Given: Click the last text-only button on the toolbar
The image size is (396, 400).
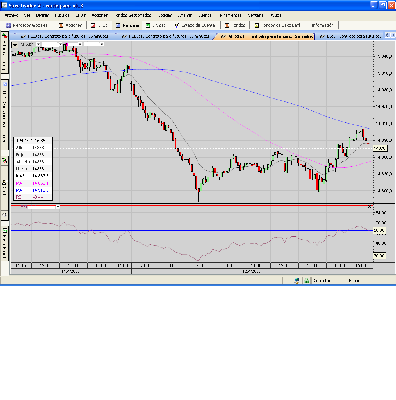Looking at the screenshot, I should point(322,25).
